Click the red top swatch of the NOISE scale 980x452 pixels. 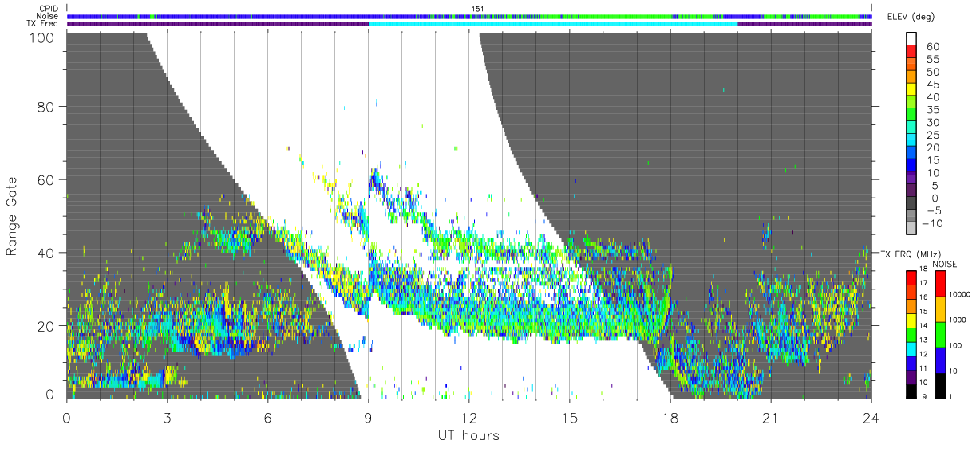(x=940, y=282)
